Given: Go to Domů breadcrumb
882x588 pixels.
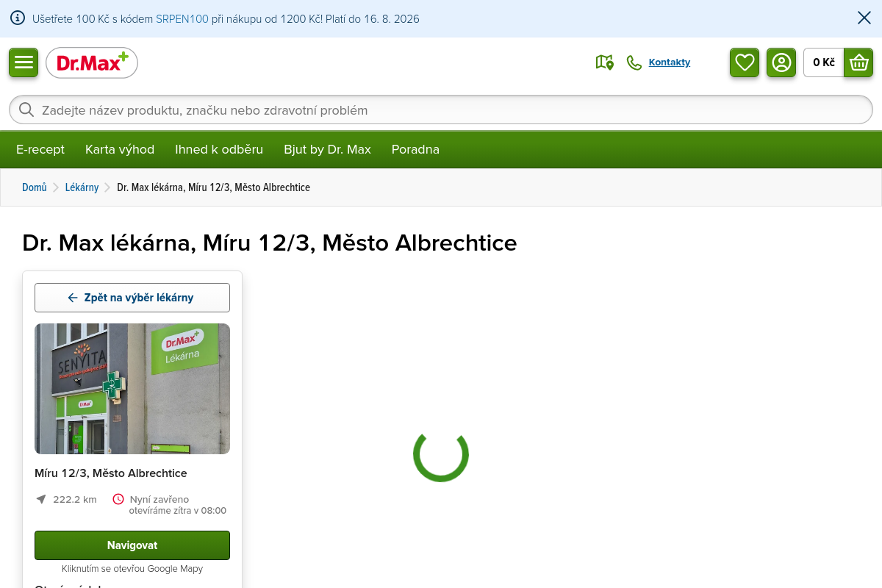Looking at the screenshot, I should coord(35,187).
